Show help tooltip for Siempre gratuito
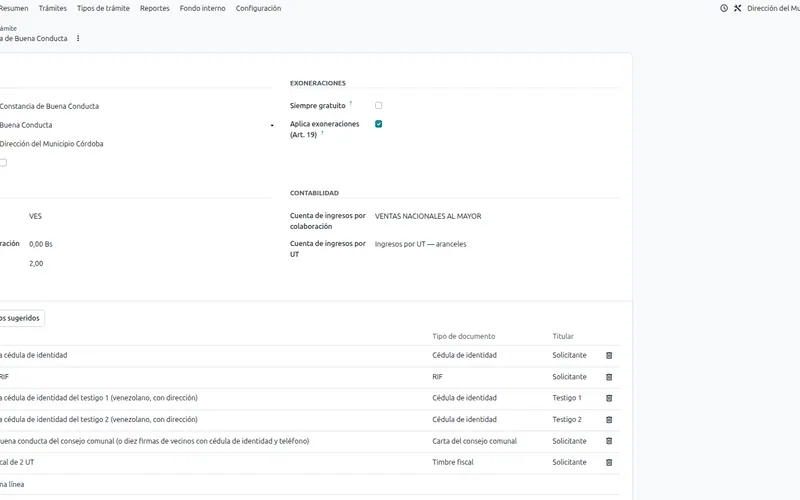Image resolution: width=800 pixels, height=500 pixels. 351,103
